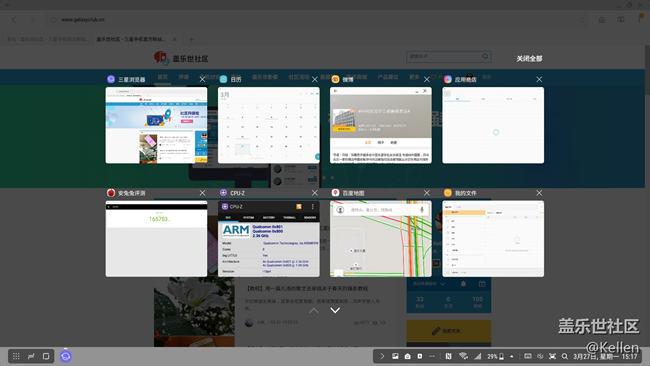Open the date and time 3月27日 15:17

click(x=605, y=356)
